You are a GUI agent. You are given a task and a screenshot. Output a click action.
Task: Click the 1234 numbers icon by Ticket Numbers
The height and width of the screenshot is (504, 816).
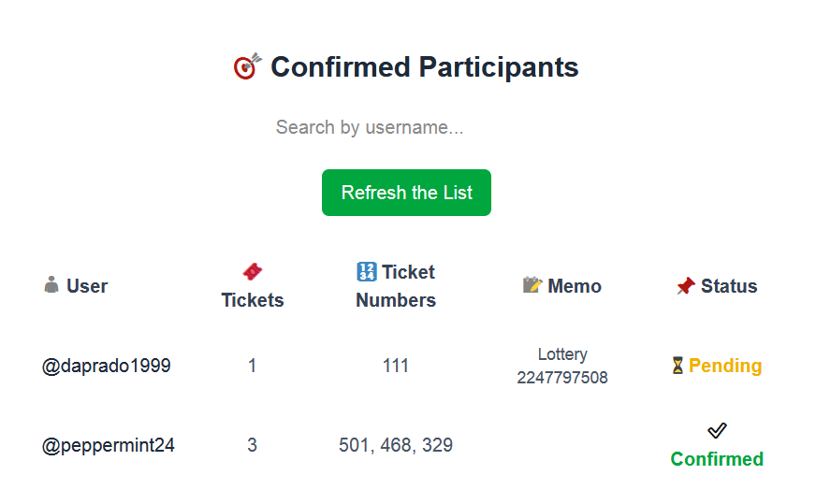tap(367, 271)
